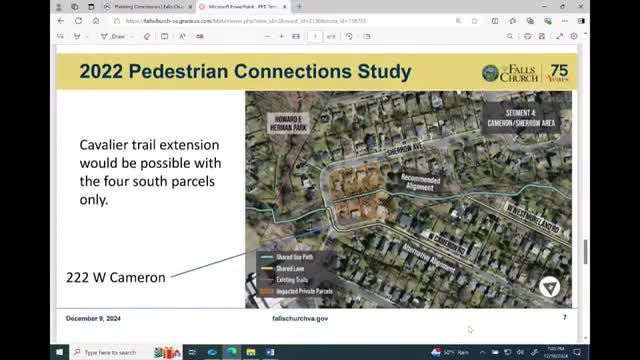
Task: Open the browser essentials icon
Action: point(547,21)
